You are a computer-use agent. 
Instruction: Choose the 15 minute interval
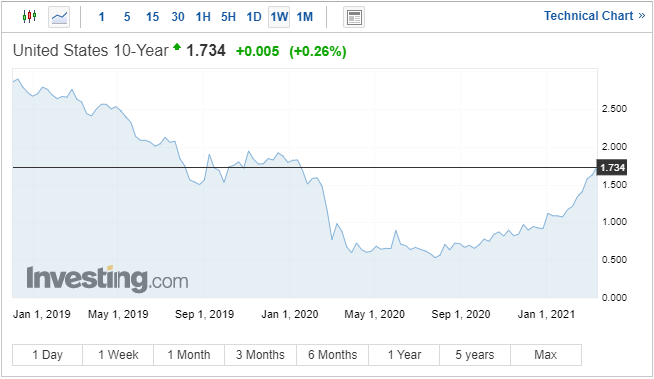[x=152, y=17]
